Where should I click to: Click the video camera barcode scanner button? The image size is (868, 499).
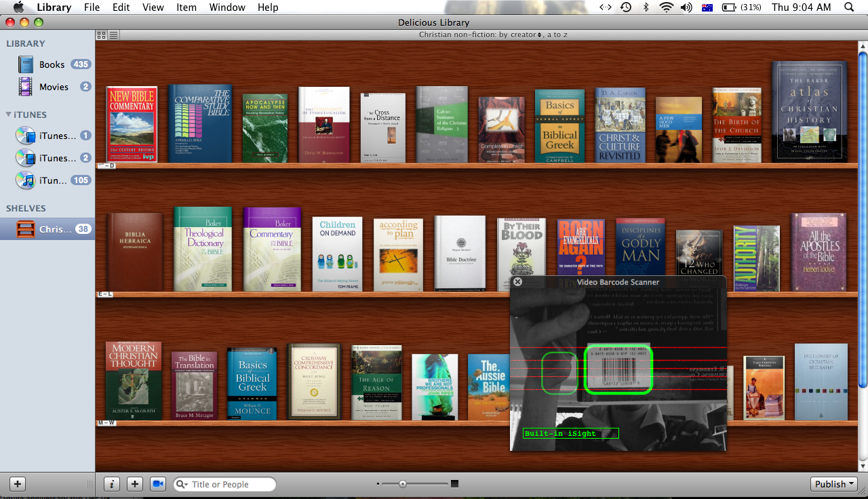[158, 484]
